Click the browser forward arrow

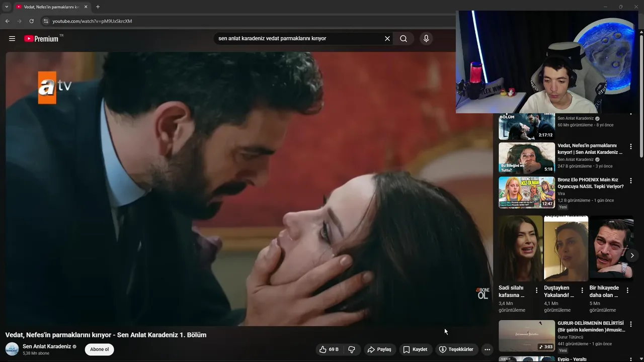click(x=19, y=21)
